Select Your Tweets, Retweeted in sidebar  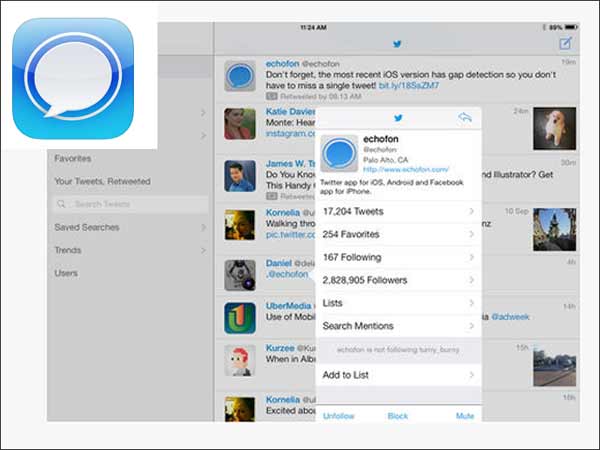click(103, 181)
